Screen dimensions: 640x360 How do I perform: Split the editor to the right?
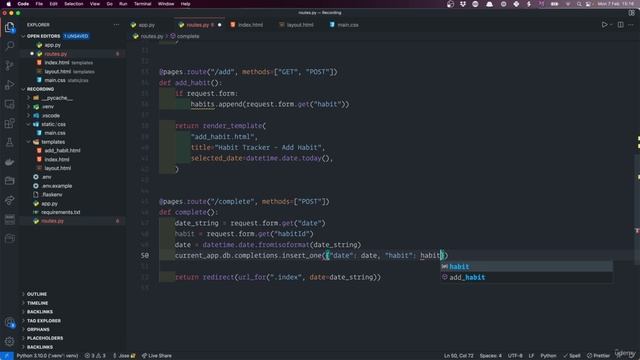point(620,25)
